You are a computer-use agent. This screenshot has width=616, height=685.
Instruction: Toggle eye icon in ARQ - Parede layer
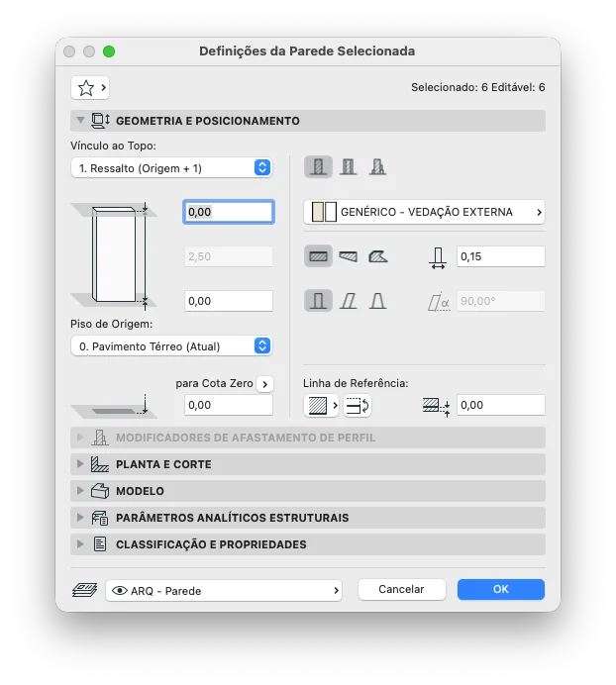coord(120,591)
